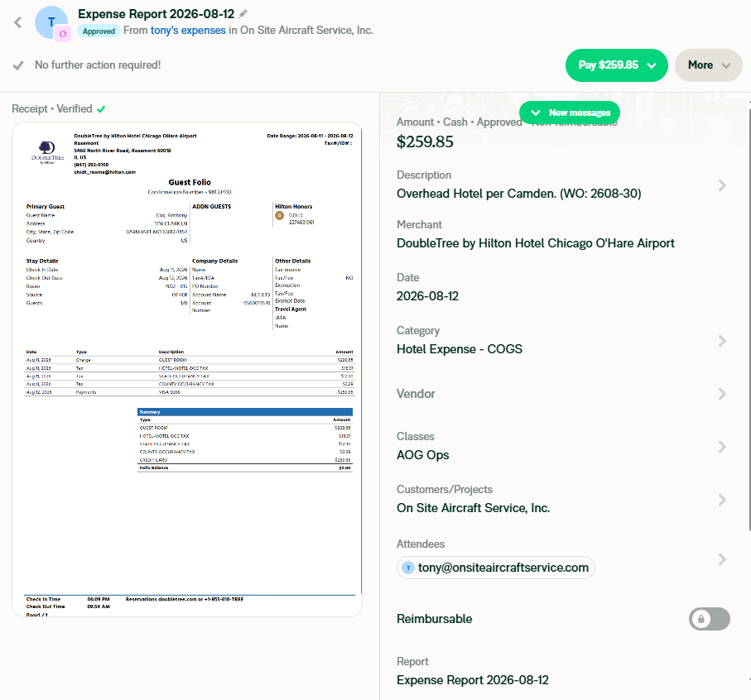The image size is (751, 700).
Task: Toggle the locked Reimbursable switch
Action: point(710,619)
